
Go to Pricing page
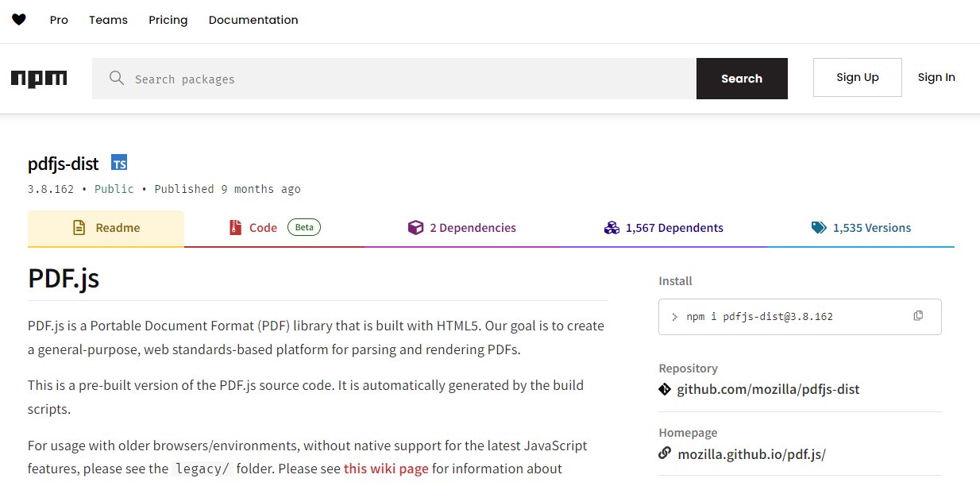tap(168, 20)
